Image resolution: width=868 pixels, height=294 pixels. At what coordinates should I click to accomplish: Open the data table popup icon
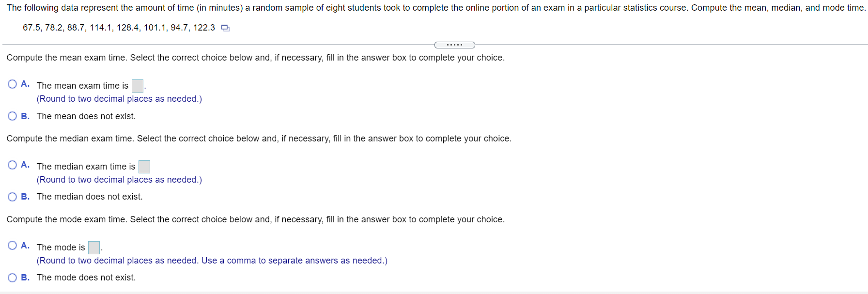[x=225, y=28]
